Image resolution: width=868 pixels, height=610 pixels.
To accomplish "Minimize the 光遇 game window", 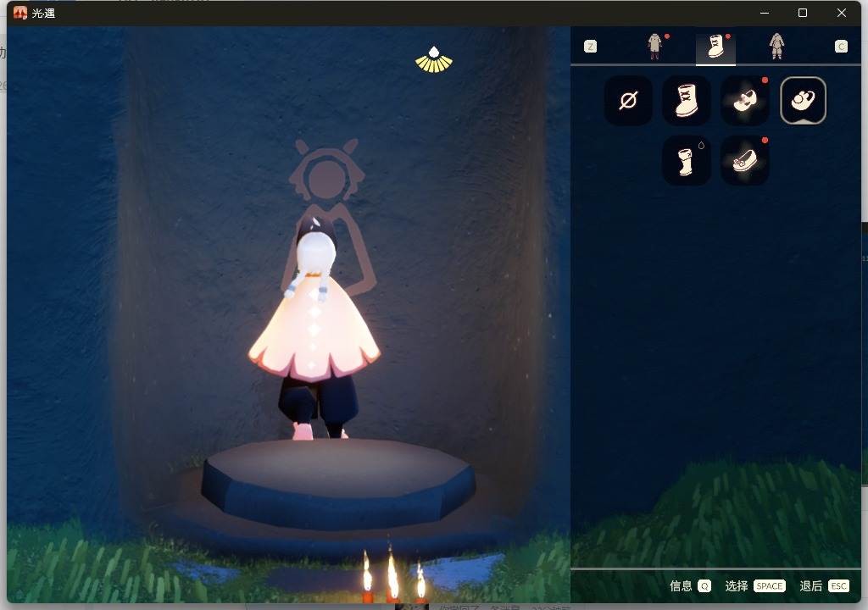I will [765, 13].
